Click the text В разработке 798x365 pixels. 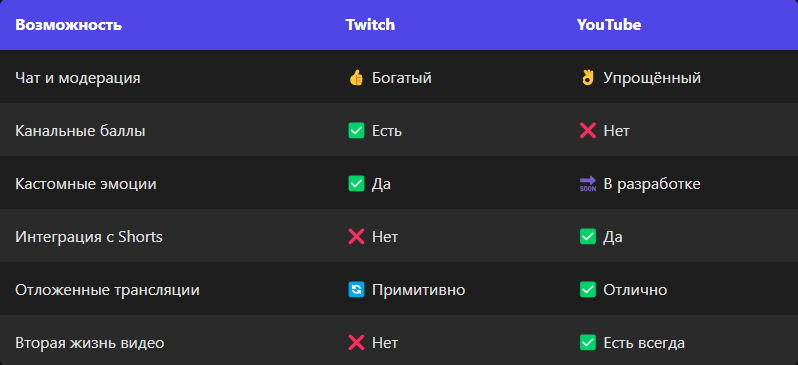coord(652,184)
